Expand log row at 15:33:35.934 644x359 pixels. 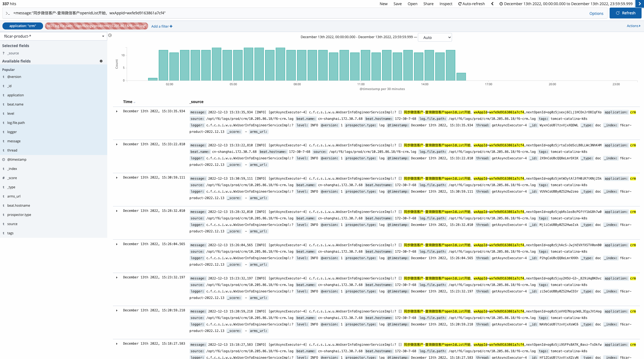pos(117,111)
